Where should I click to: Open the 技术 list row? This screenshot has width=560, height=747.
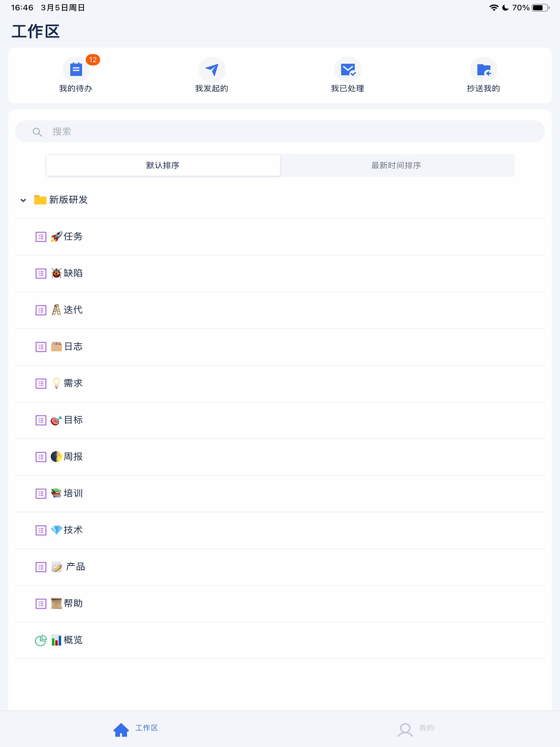(x=280, y=530)
